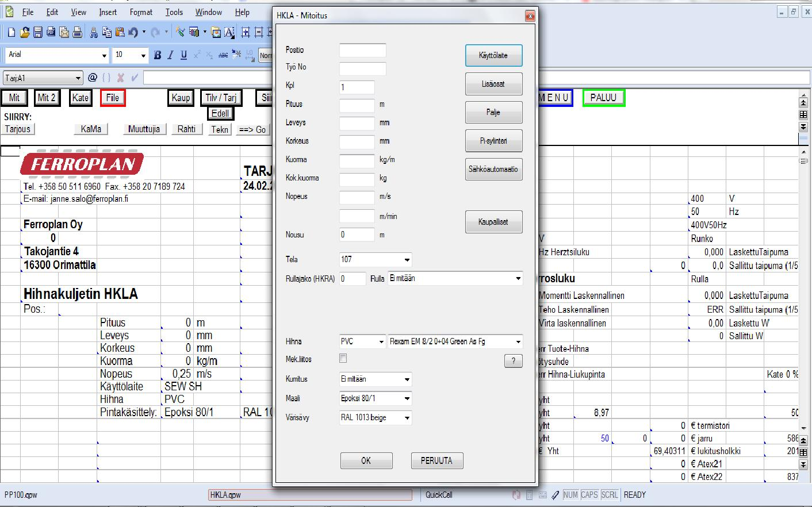Switch to the HKLA.qpw window tab
This screenshot has width=812, height=507.
(310, 495)
